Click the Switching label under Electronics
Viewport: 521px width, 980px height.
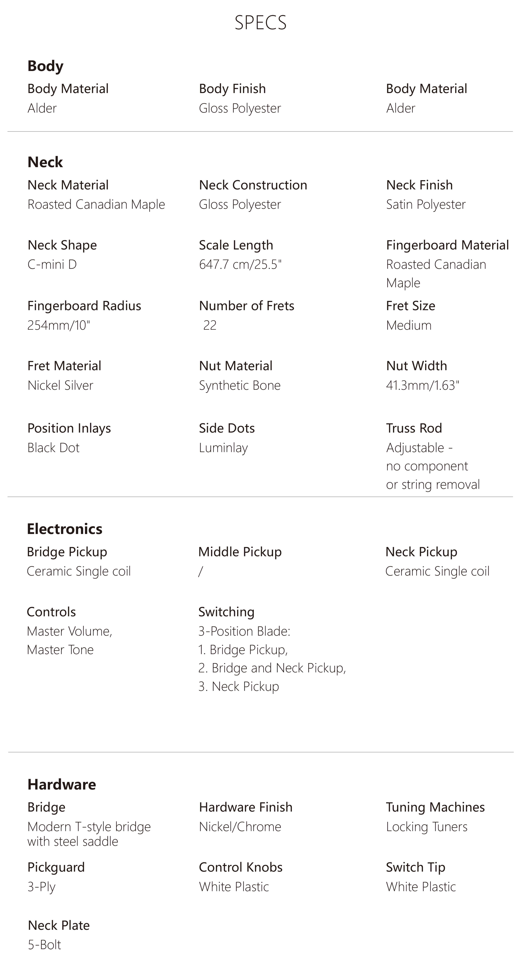pyautogui.click(x=226, y=612)
